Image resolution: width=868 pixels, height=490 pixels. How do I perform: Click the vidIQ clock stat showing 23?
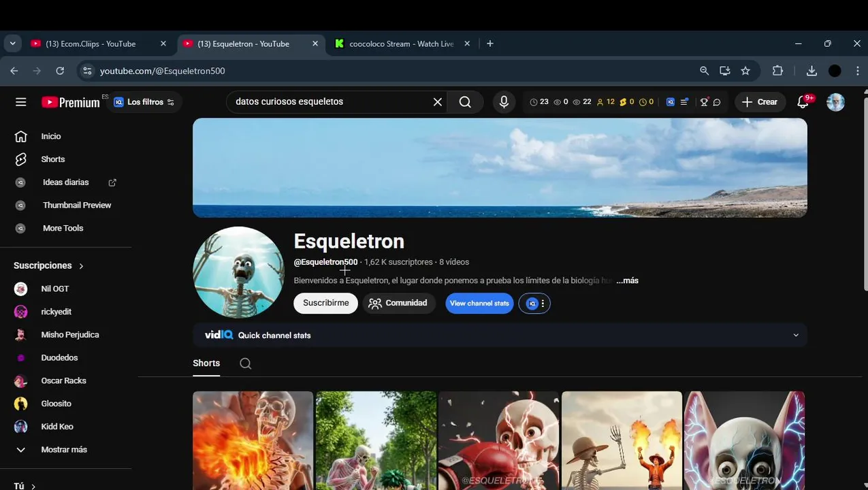pyautogui.click(x=539, y=102)
